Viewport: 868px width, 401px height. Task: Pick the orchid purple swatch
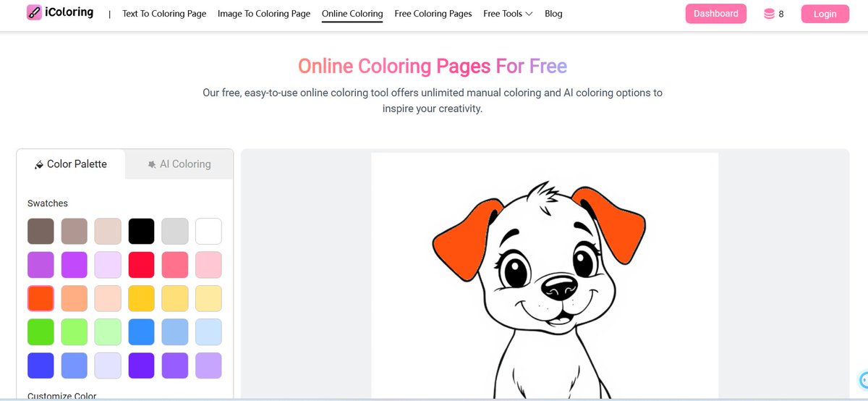(41, 265)
